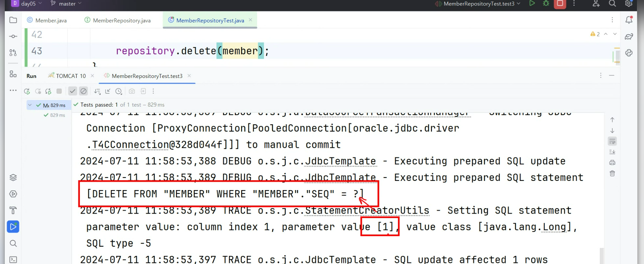The height and width of the screenshot is (264, 644).
Task: Go to previous highlighted problem arrow
Action: coord(606,34)
